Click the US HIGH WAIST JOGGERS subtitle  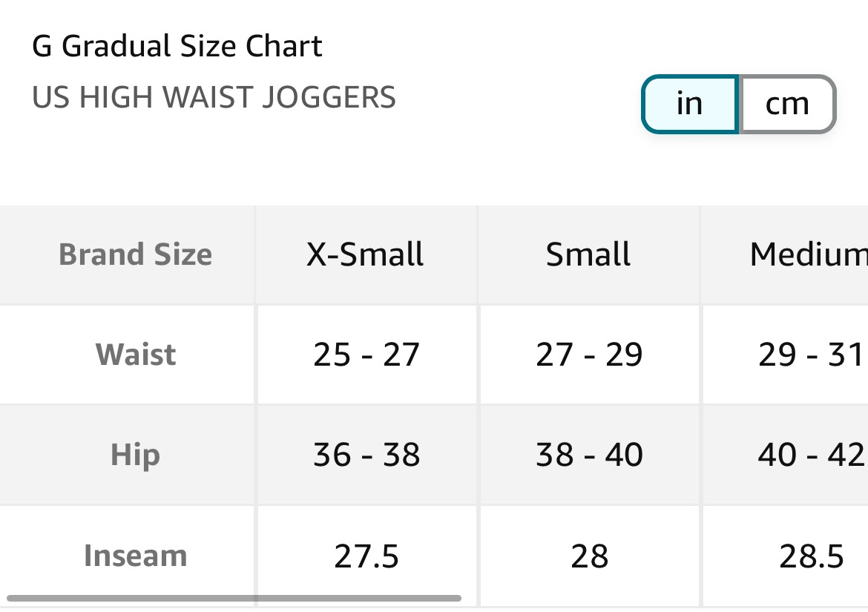click(x=214, y=98)
